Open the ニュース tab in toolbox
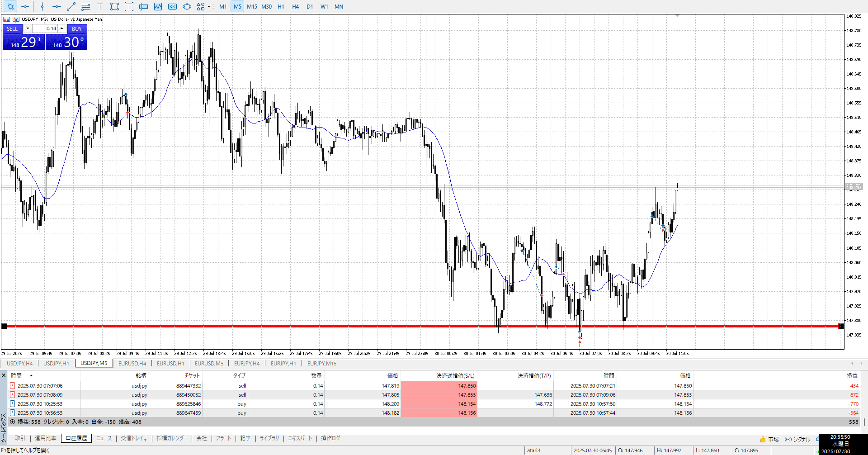 pos(104,438)
